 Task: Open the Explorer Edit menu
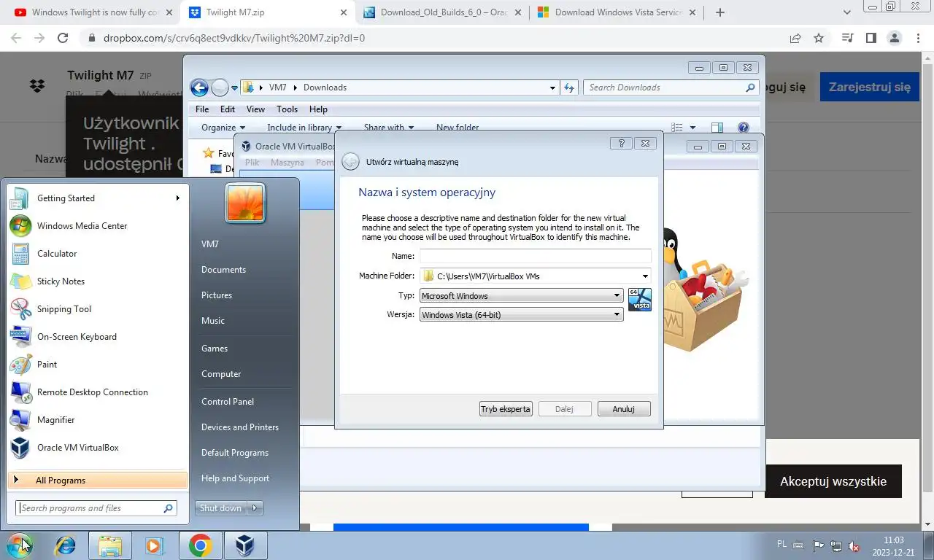[x=228, y=109]
